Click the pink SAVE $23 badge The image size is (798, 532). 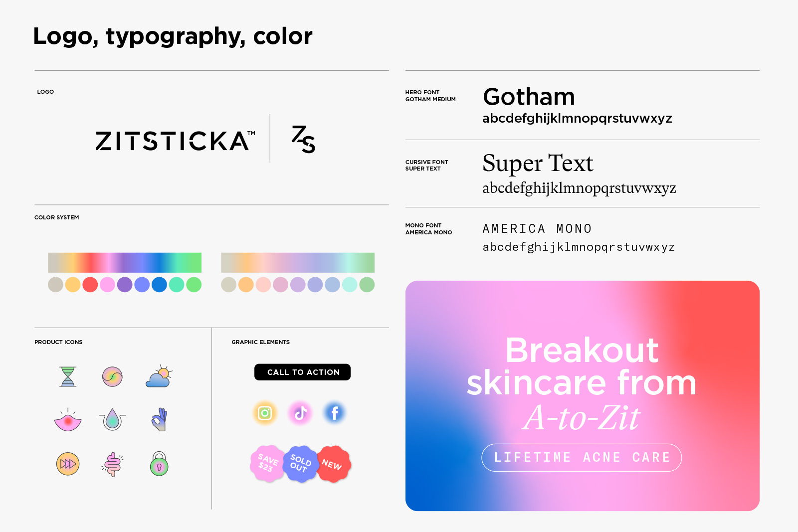click(x=267, y=464)
